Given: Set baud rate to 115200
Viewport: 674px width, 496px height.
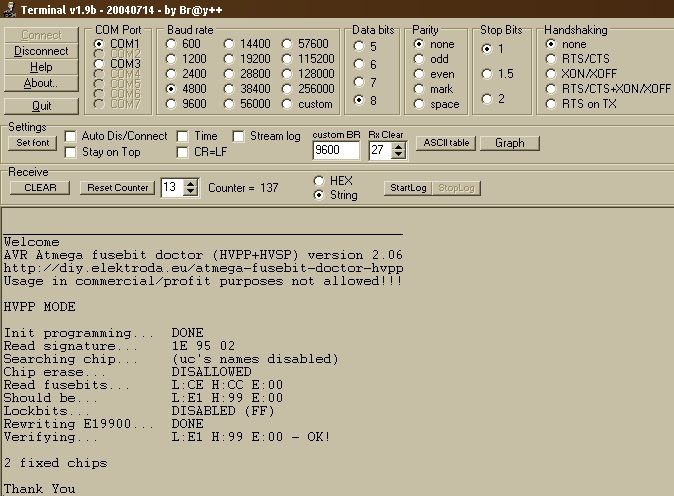Looking at the screenshot, I should [287, 59].
